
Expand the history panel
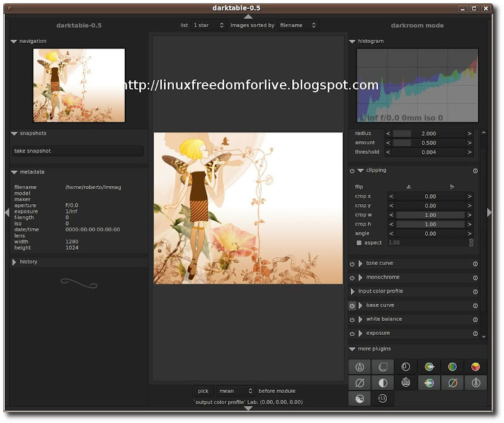tap(14, 262)
